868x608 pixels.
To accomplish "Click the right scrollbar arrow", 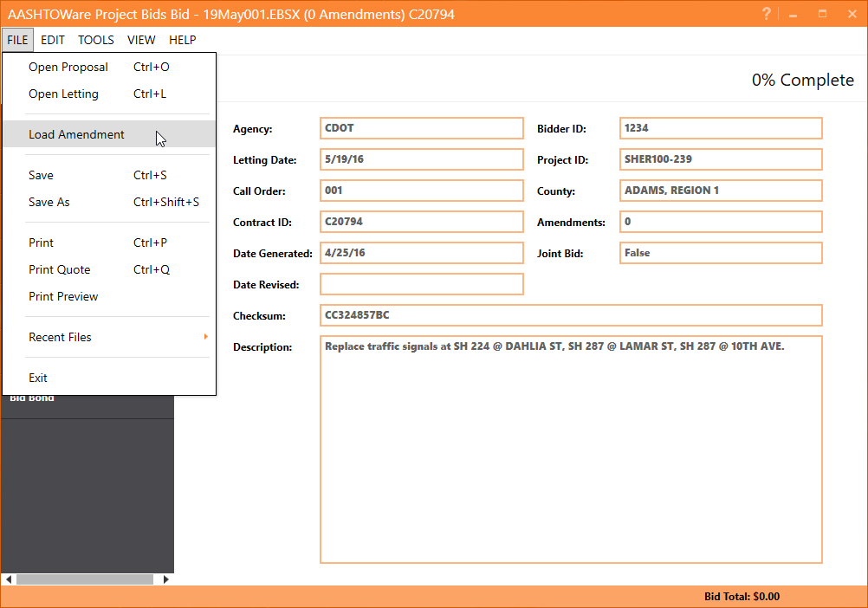I will pyautogui.click(x=166, y=579).
